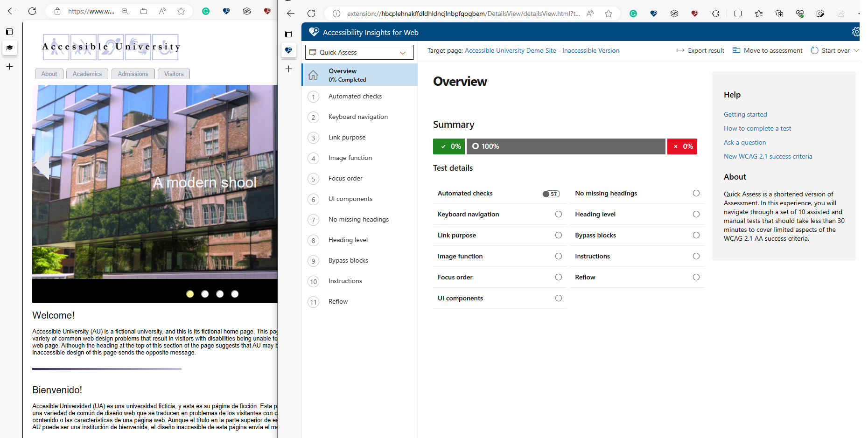Viewport: 868px width, 438px height.
Task: Open the Quick Assess dropdown
Action: (x=359, y=52)
